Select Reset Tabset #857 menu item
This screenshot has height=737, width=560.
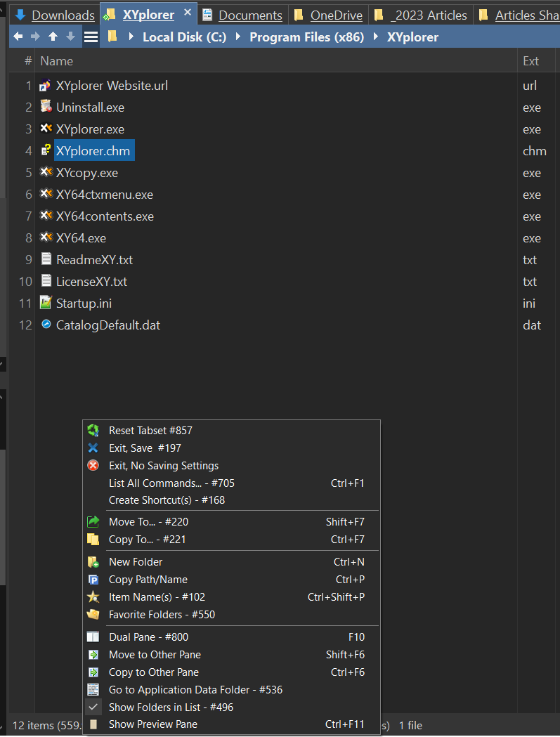[232, 431]
